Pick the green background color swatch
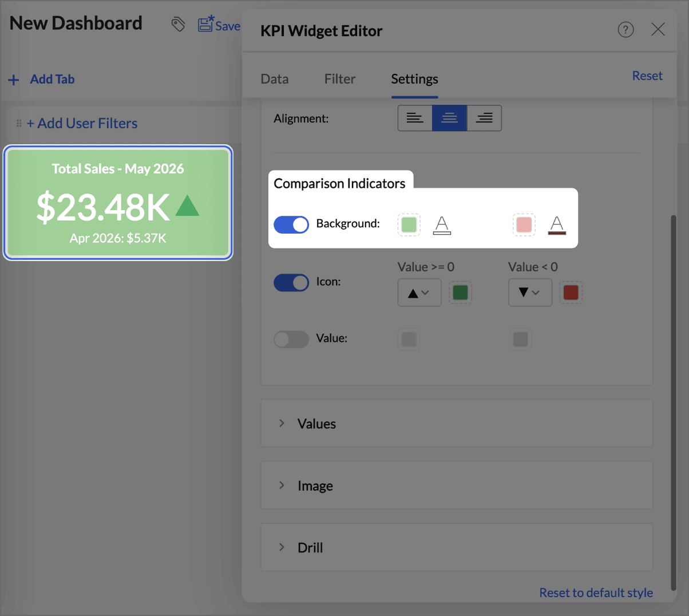 [x=409, y=224]
